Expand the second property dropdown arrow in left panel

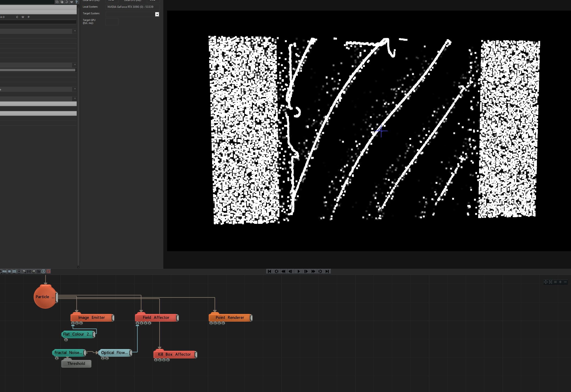pos(75,65)
